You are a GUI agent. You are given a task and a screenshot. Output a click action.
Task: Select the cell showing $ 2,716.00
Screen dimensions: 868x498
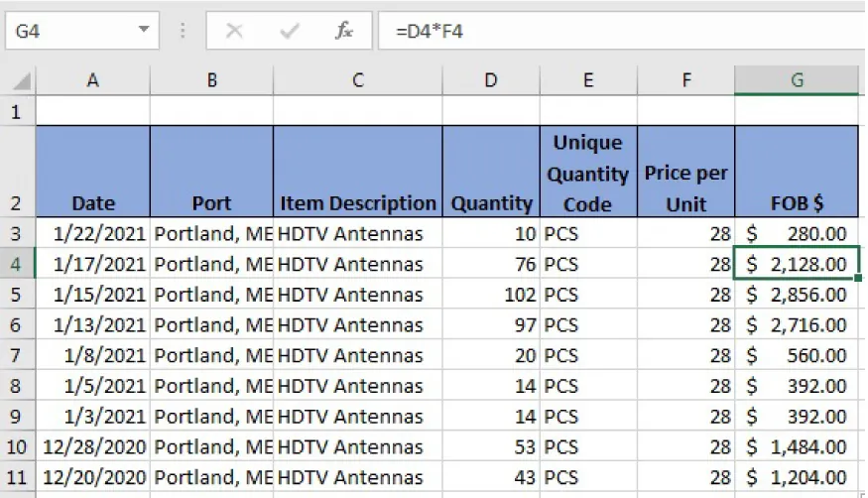[797, 325]
